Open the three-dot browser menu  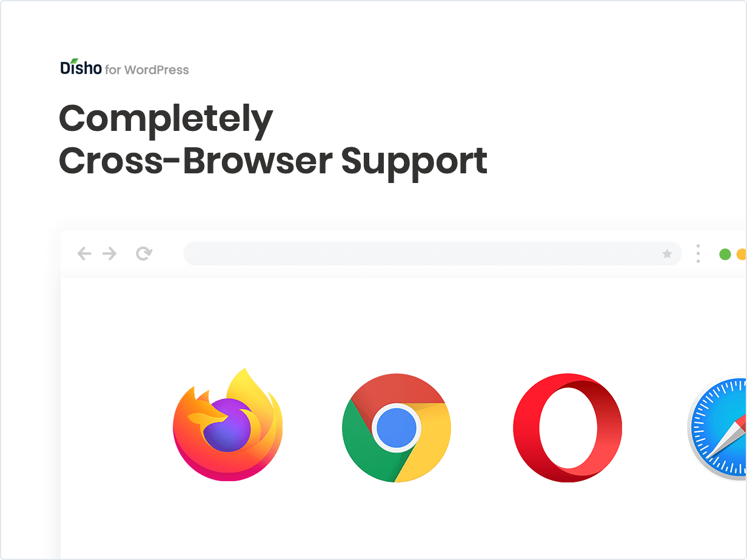click(698, 254)
